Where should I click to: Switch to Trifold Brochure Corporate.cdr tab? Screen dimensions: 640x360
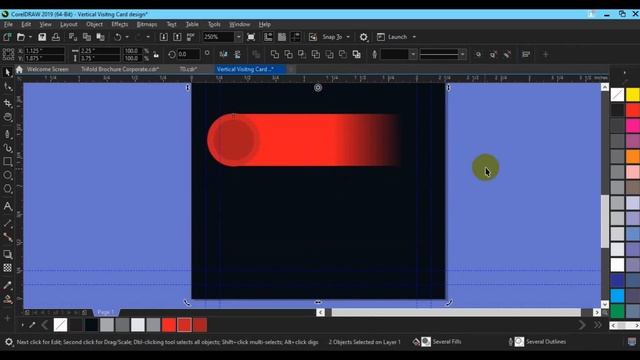coord(120,69)
